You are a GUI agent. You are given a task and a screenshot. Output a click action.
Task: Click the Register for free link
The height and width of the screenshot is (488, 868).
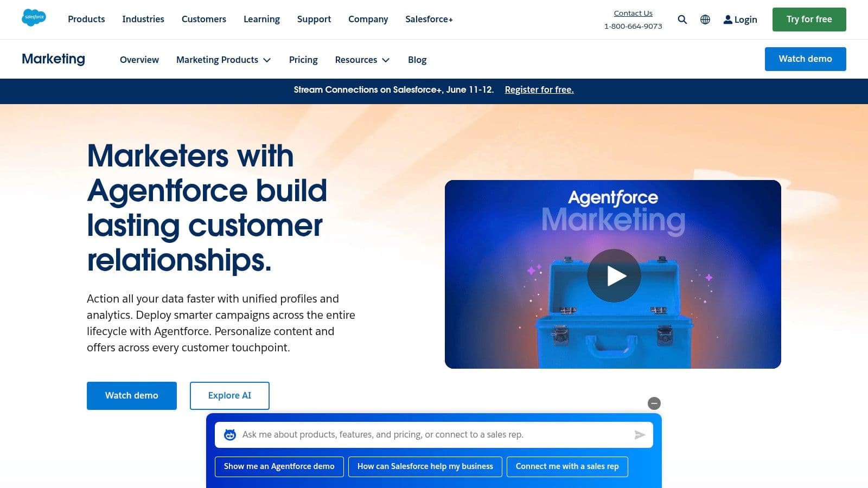coord(539,90)
